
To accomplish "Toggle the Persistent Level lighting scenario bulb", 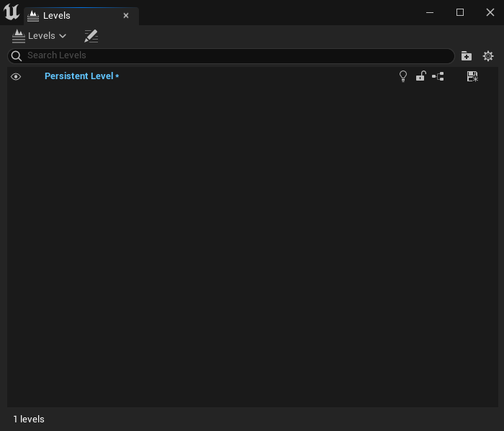I will pyautogui.click(x=403, y=76).
